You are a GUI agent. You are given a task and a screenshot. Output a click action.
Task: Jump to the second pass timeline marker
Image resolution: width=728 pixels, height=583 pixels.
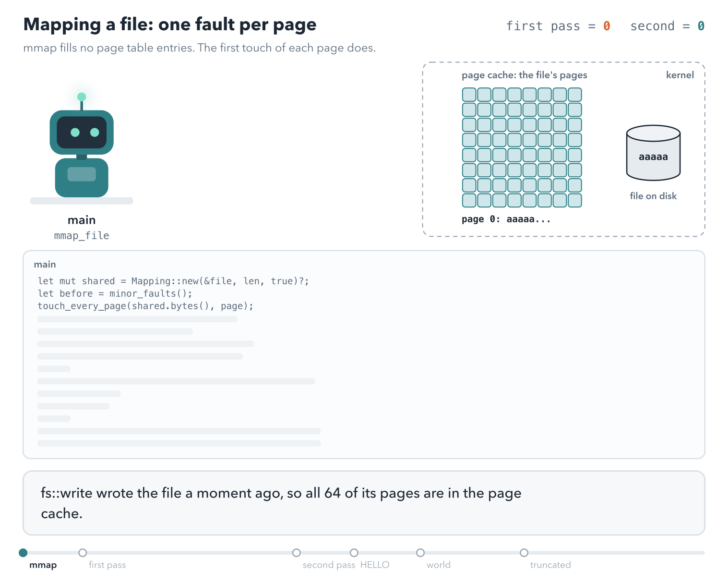(297, 553)
